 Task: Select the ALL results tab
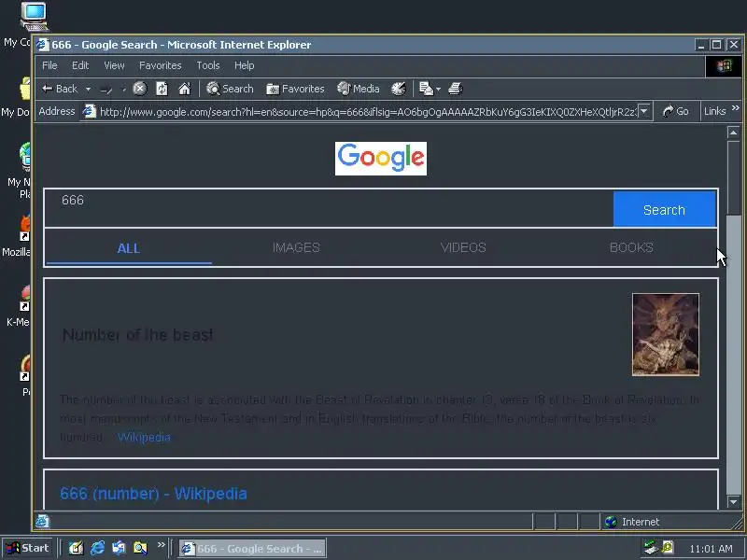[129, 248]
